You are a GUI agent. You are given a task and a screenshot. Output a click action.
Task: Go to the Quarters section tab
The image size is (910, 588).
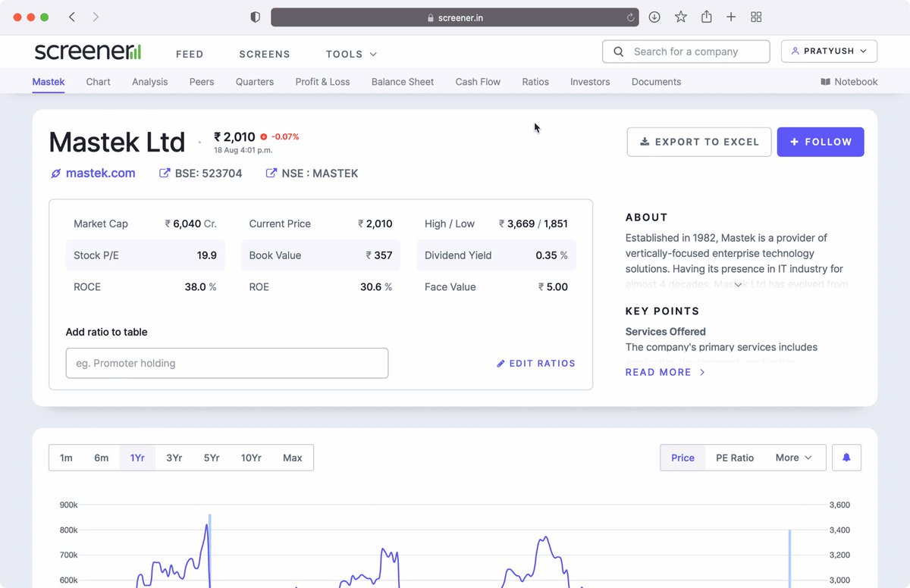tap(255, 82)
